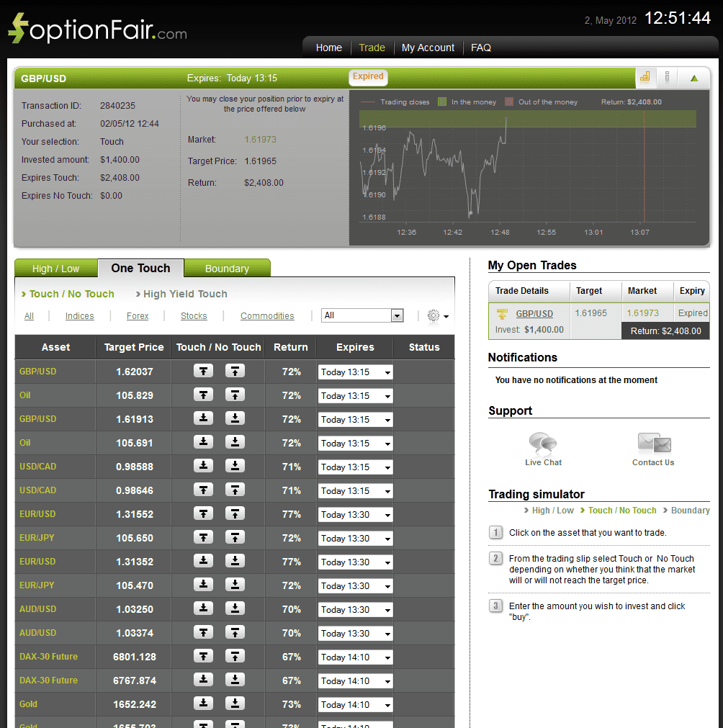
Task: Open the chart view icon in trade header
Action: [x=645, y=77]
